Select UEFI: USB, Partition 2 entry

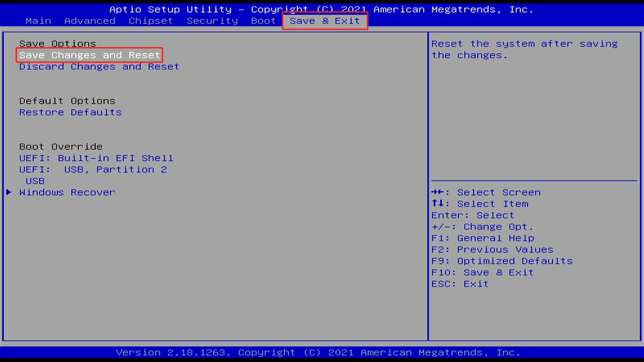tap(93, 170)
